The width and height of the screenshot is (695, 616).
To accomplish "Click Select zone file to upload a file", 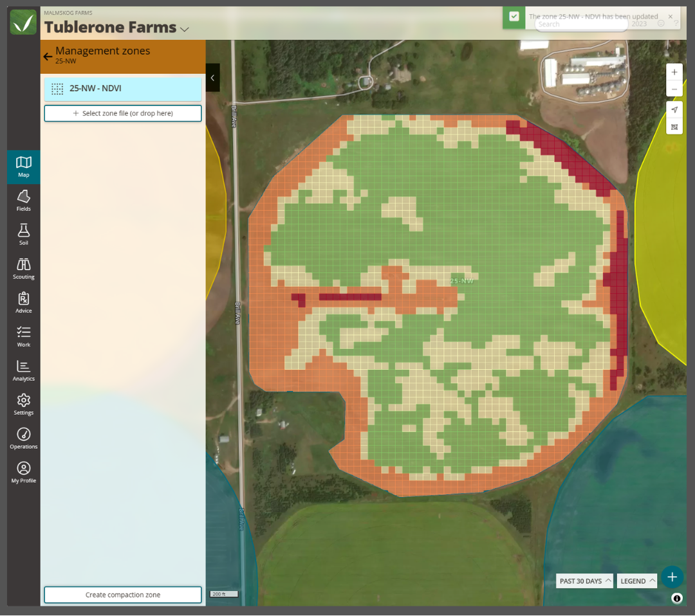I will (x=122, y=113).
